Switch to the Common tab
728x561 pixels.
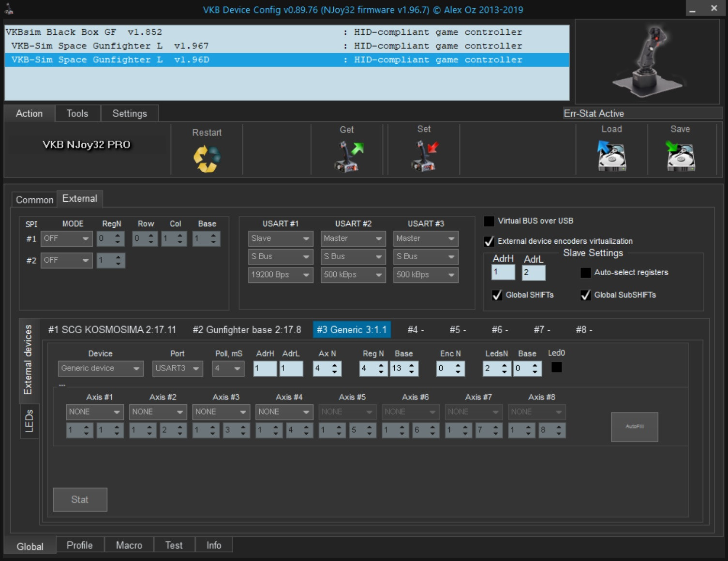pyautogui.click(x=34, y=200)
